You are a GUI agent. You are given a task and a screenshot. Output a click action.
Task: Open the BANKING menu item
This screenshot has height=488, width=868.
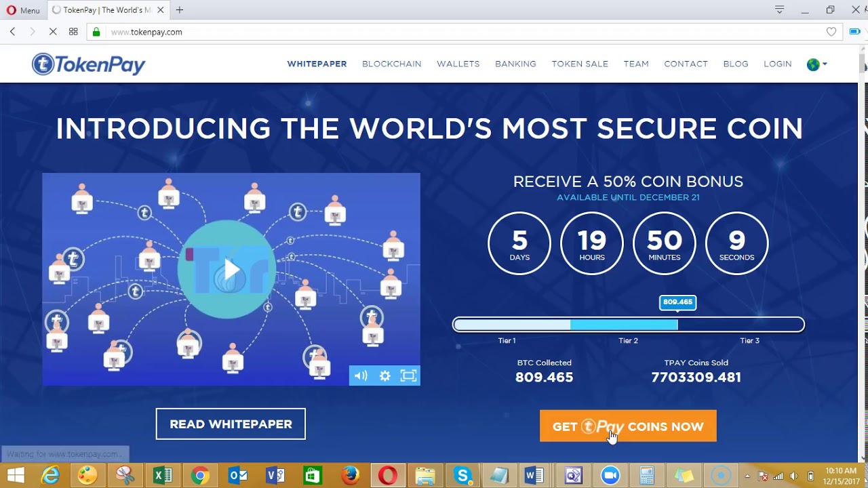point(515,64)
